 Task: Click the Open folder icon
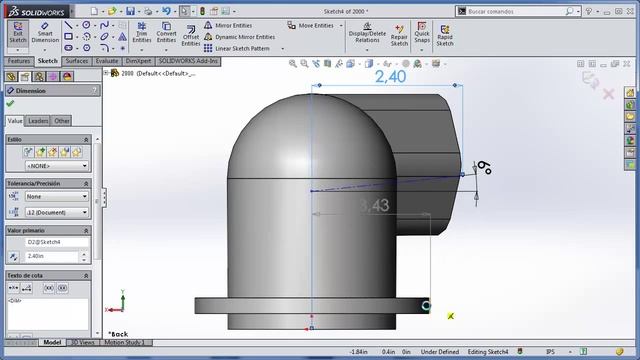pyautogui.click(x=112, y=11)
